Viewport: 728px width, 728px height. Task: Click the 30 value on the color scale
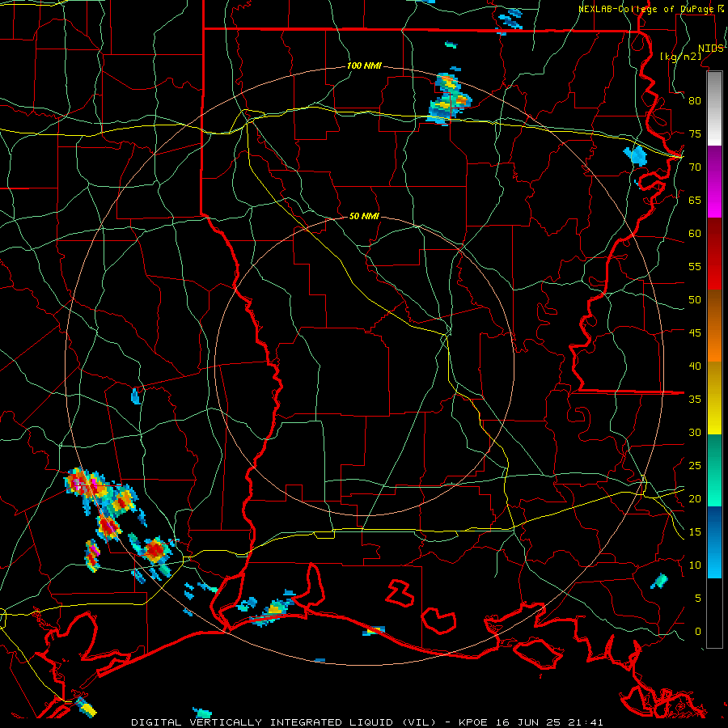point(695,432)
